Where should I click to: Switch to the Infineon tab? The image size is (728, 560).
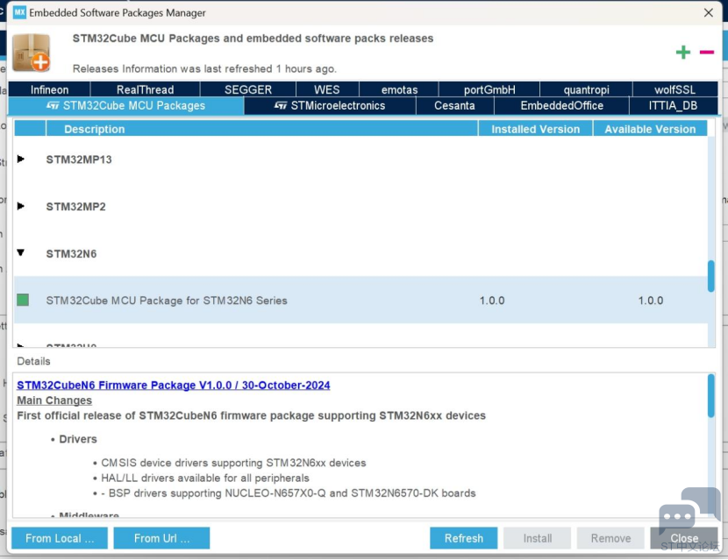tap(49, 89)
